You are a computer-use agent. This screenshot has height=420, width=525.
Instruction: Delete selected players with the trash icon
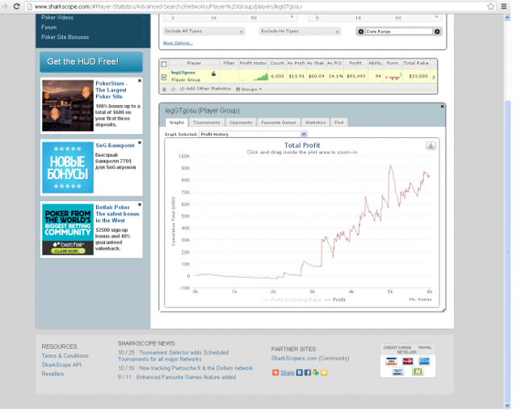click(164, 89)
